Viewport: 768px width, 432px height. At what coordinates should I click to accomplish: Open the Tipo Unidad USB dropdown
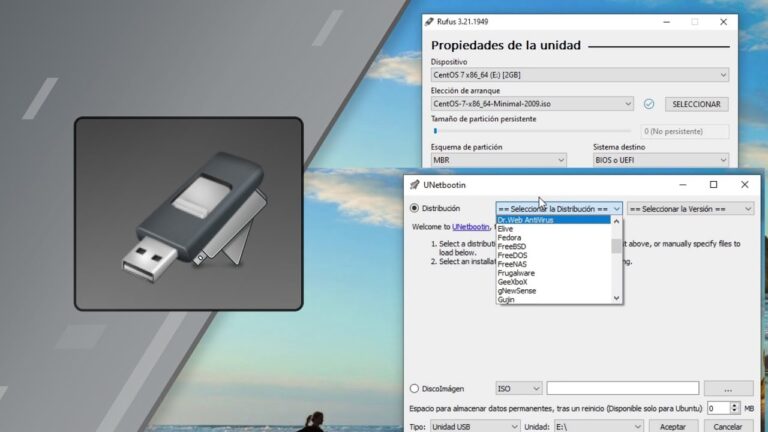tap(475, 427)
